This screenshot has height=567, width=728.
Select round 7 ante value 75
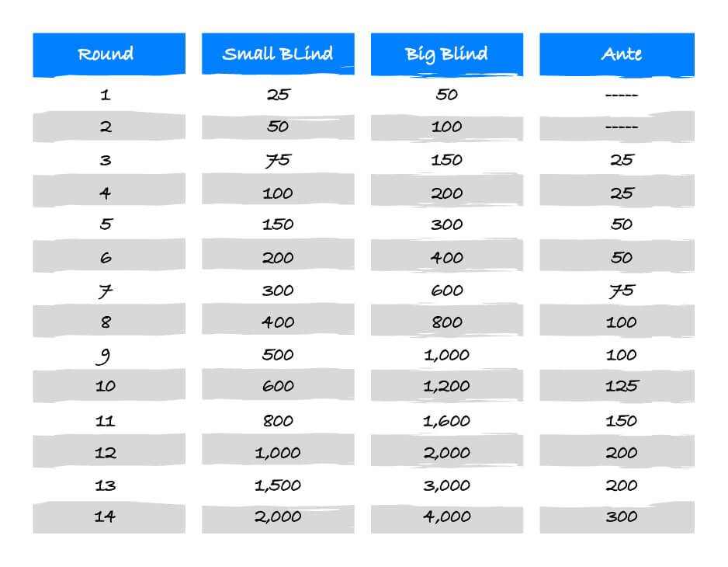pos(621,290)
